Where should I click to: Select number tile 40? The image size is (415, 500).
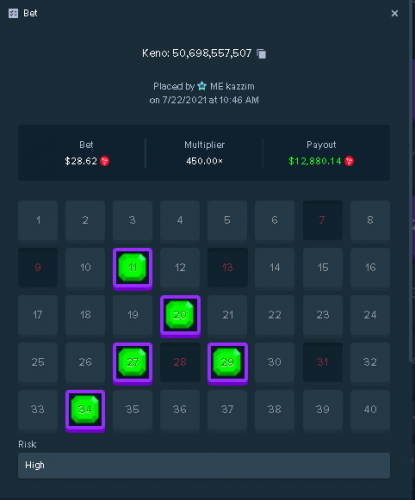pos(370,409)
